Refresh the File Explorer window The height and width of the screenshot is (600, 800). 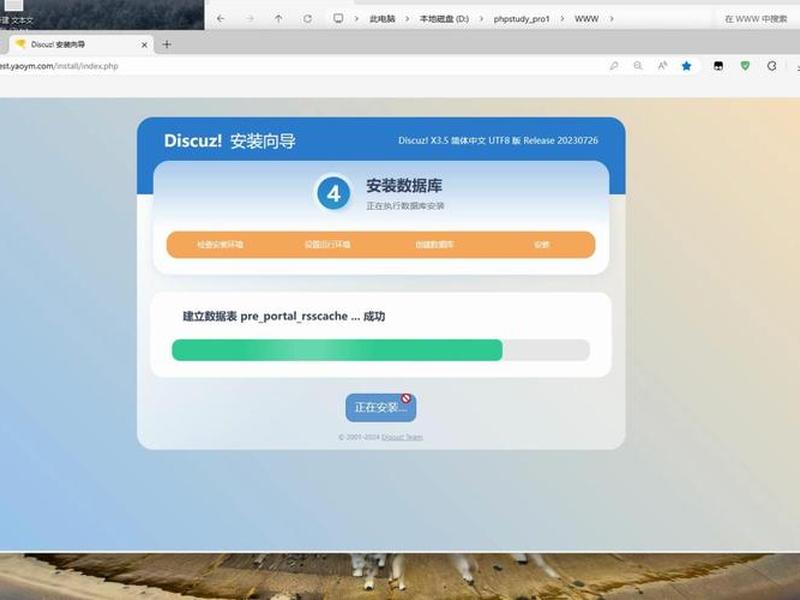pyautogui.click(x=307, y=19)
